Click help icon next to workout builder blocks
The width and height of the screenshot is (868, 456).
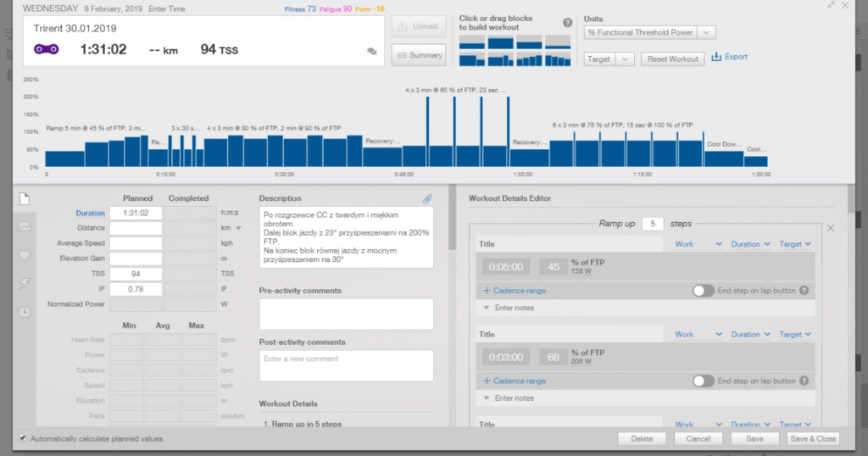click(567, 23)
